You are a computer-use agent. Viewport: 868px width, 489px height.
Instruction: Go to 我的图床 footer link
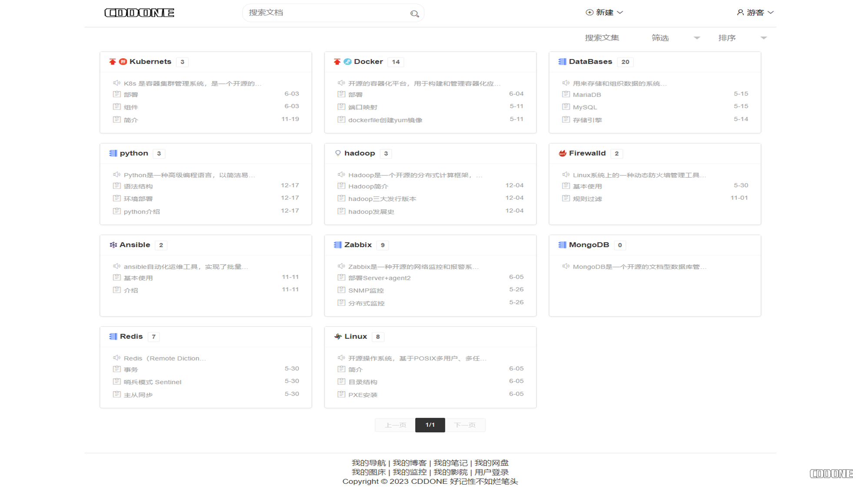point(369,472)
